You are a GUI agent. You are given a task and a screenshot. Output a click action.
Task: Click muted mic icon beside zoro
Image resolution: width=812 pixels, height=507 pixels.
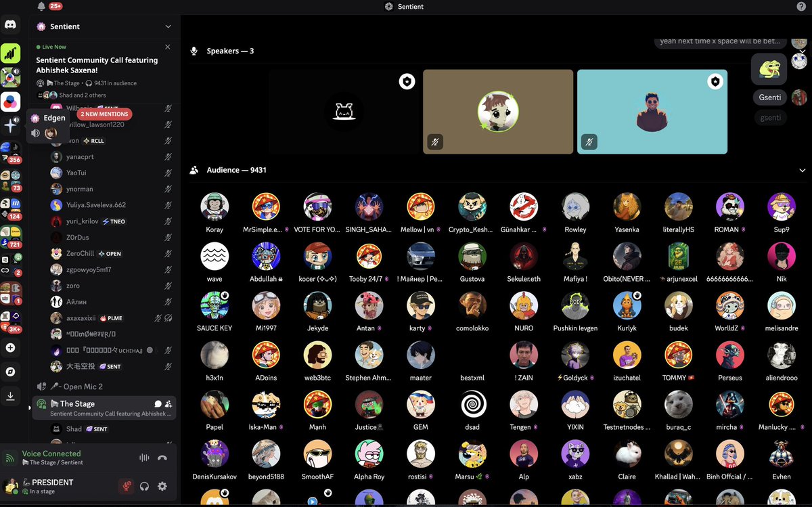[168, 286]
